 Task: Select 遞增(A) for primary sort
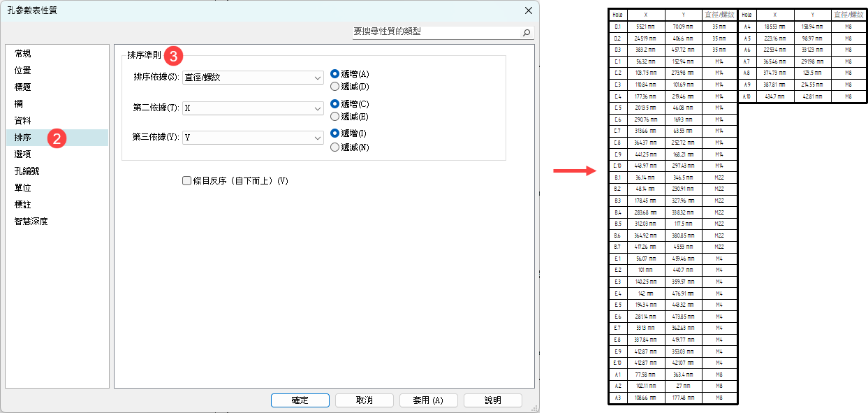tap(335, 74)
